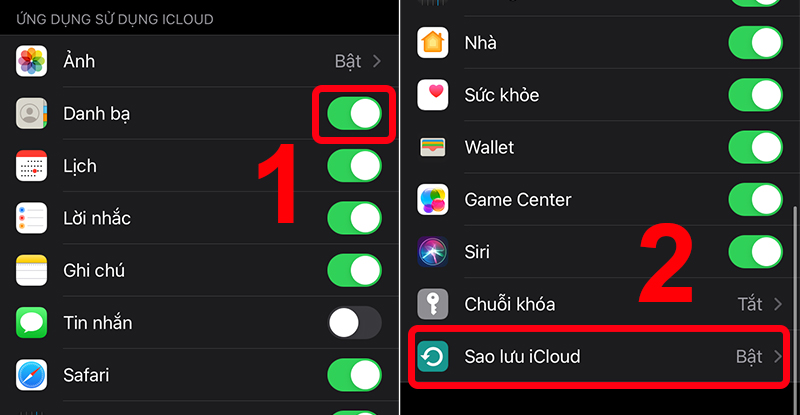Tap the Lịch calendar icon
Screen dimensions: 800x415
click(x=31, y=165)
